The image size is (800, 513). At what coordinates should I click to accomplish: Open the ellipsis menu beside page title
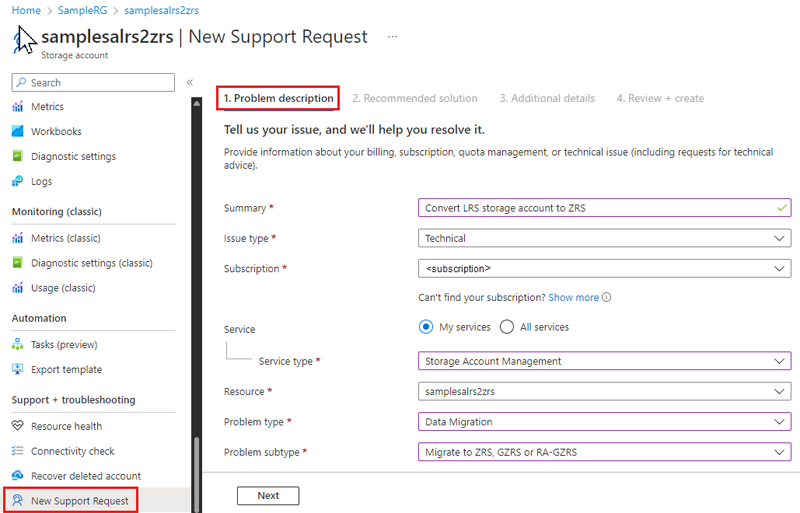(392, 37)
